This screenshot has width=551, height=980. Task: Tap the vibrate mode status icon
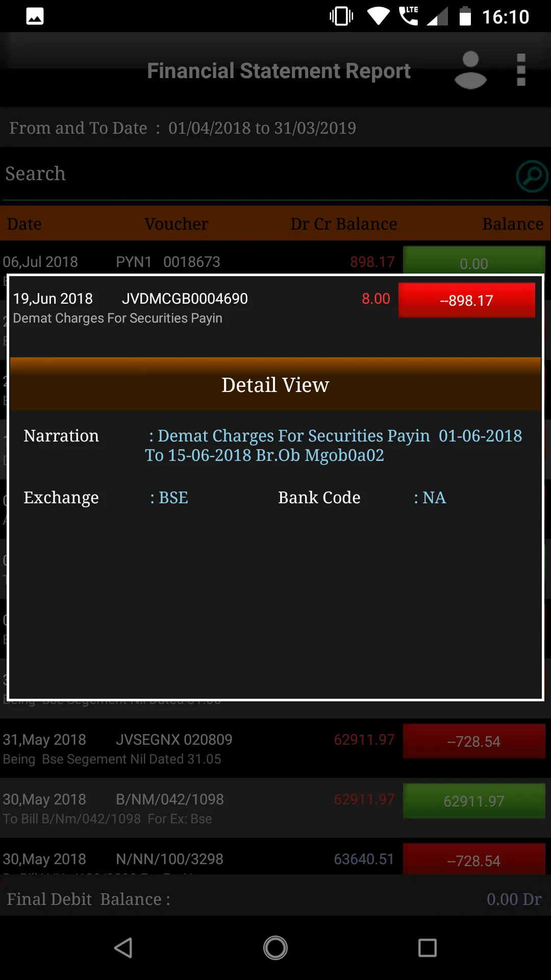(x=341, y=16)
